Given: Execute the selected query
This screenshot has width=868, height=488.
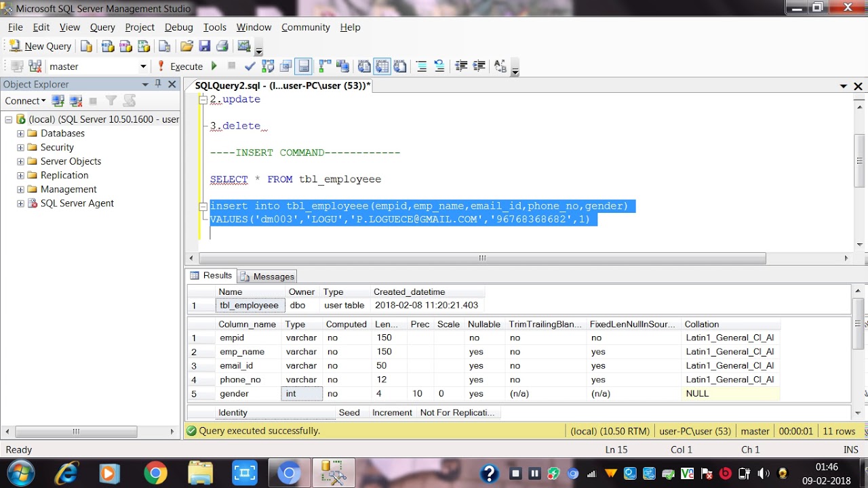Looking at the screenshot, I should [x=180, y=66].
